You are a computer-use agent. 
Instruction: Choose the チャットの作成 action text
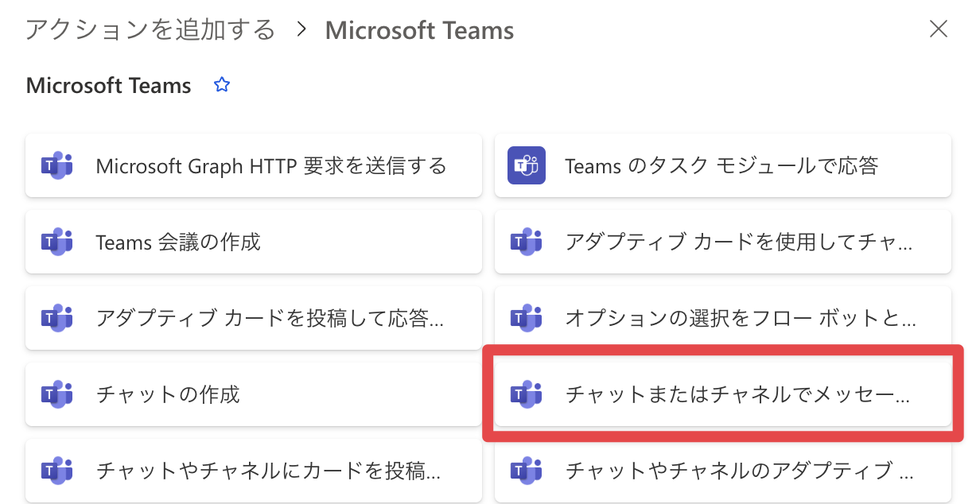(168, 394)
